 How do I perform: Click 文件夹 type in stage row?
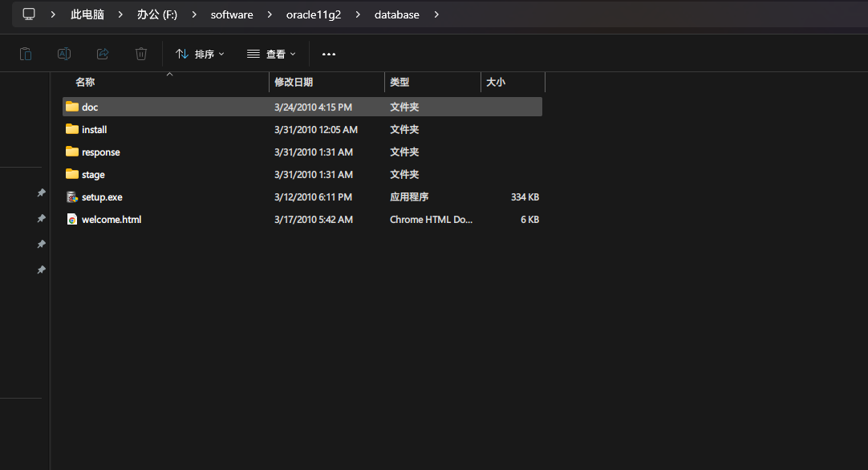(404, 174)
